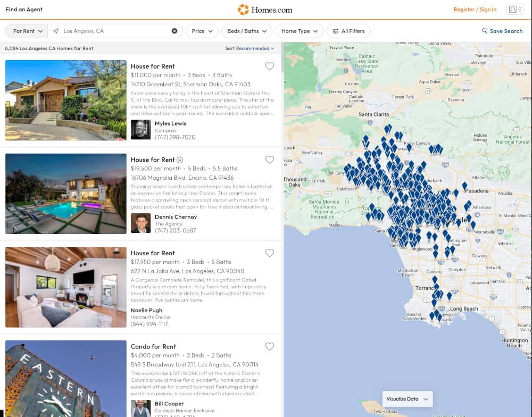Toggle the heart on the La Jolla Ave listing
532x417 pixels.
(270, 253)
